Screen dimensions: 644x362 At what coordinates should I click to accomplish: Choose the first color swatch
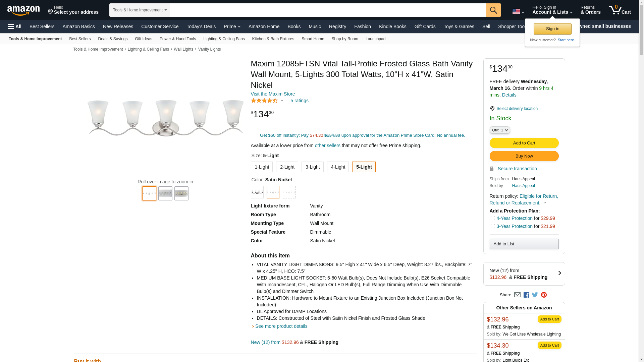point(257,192)
